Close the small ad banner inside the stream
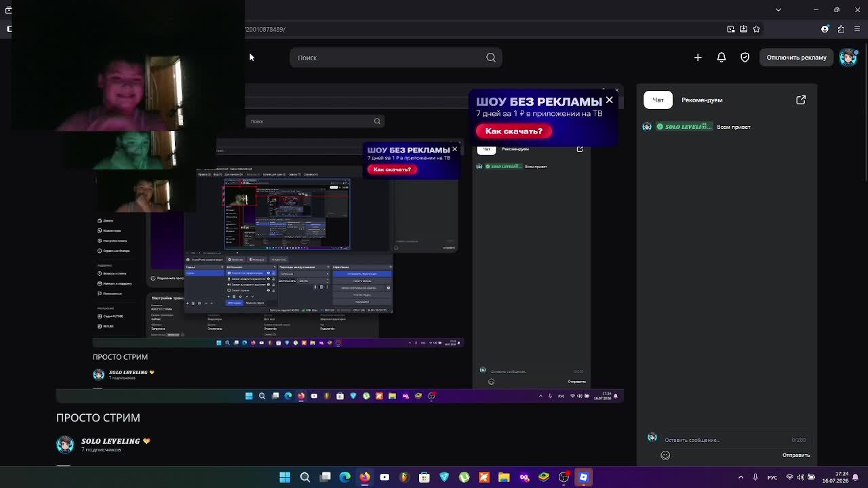This screenshot has height=488, width=868. (x=454, y=149)
